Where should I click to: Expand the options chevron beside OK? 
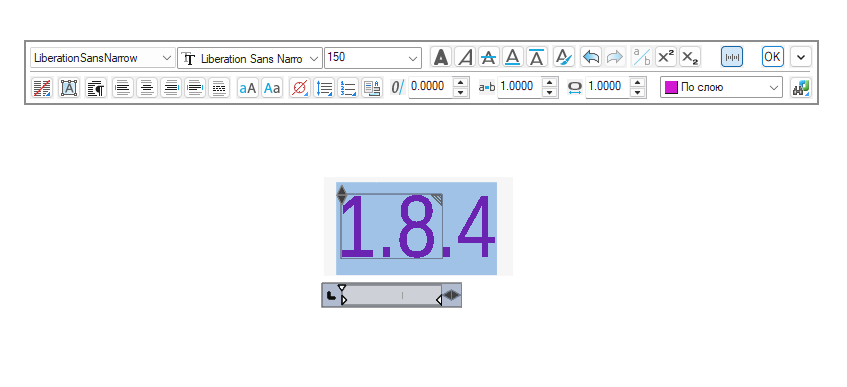(x=801, y=57)
